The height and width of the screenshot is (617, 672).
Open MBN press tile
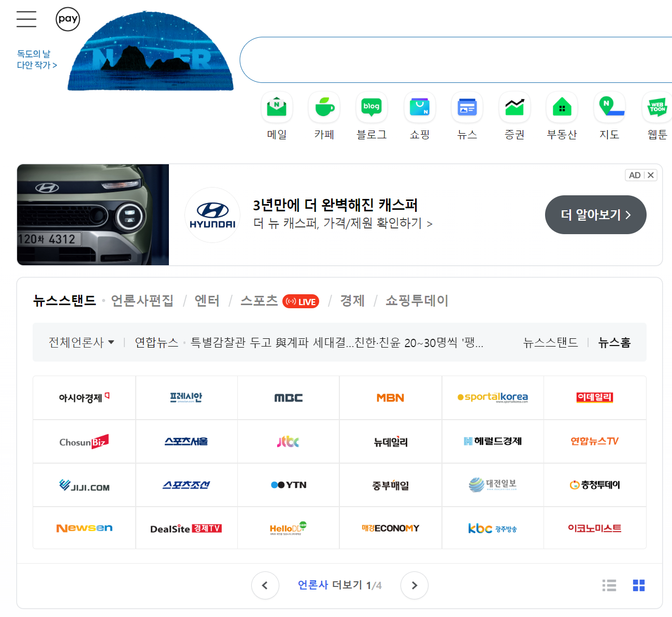coord(391,398)
